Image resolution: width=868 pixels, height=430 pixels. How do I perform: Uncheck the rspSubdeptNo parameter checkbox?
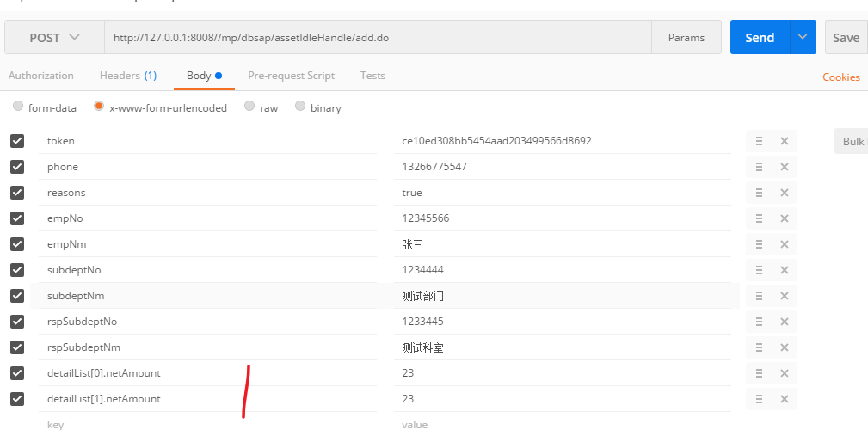pos(17,322)
